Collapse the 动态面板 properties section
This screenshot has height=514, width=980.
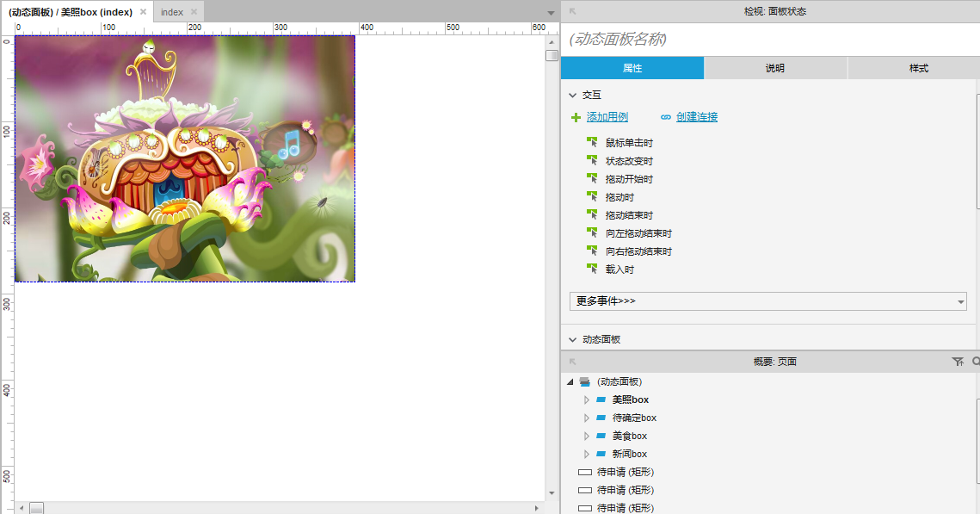click(x=572, y=339)
